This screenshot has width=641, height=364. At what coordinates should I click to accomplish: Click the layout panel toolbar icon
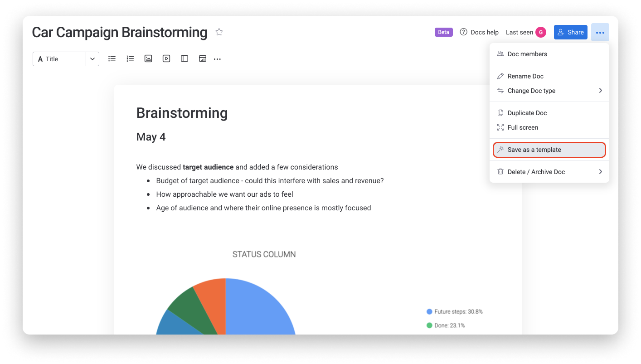tap(185, 58)
